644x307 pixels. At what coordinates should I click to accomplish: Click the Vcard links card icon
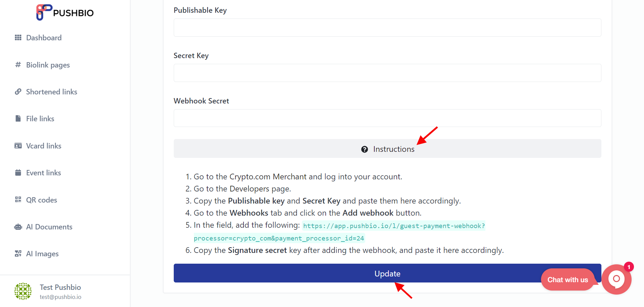coord(18,146)
